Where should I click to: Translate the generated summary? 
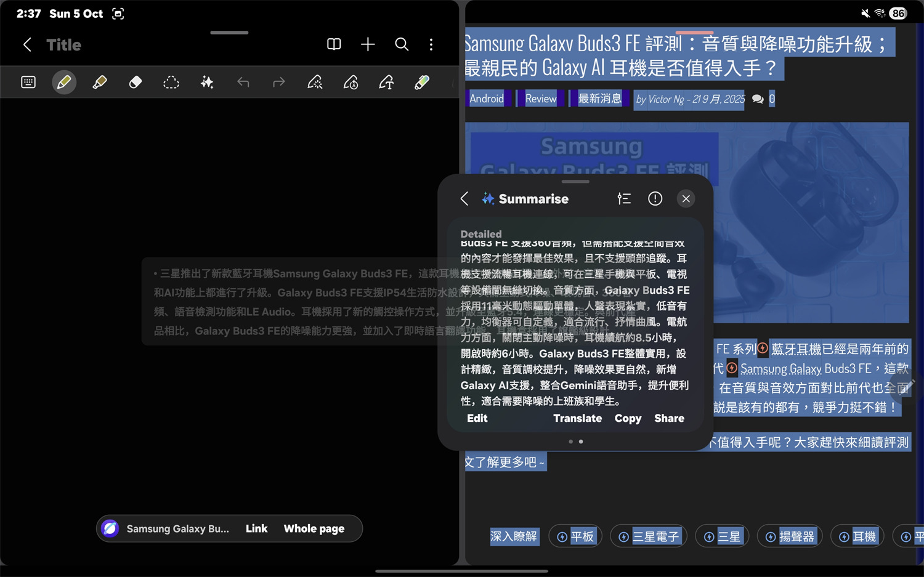pos(577,418)
